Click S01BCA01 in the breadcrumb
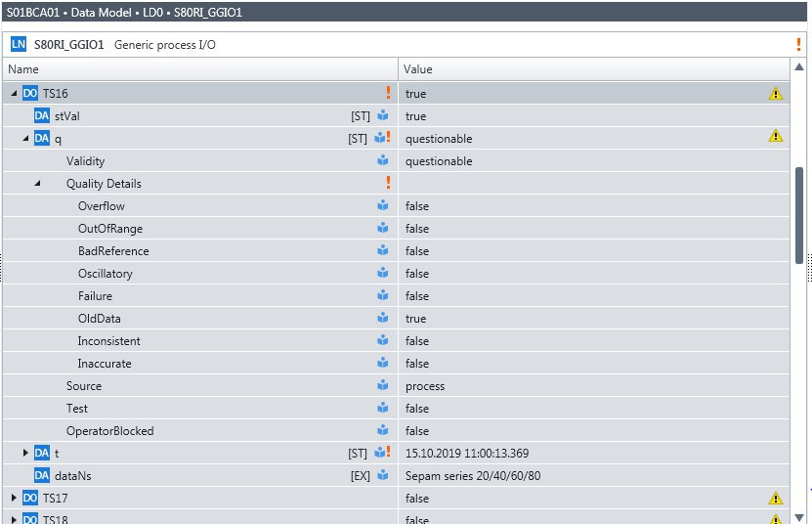The width and height of the screenshot is (812, 524). tap(33, 13)
